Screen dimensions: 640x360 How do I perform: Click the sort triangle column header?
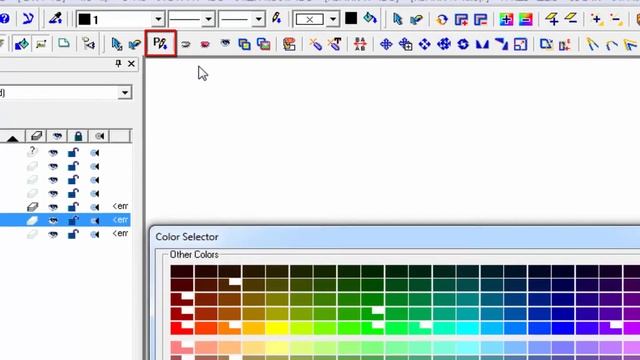[x=12, y=138]
